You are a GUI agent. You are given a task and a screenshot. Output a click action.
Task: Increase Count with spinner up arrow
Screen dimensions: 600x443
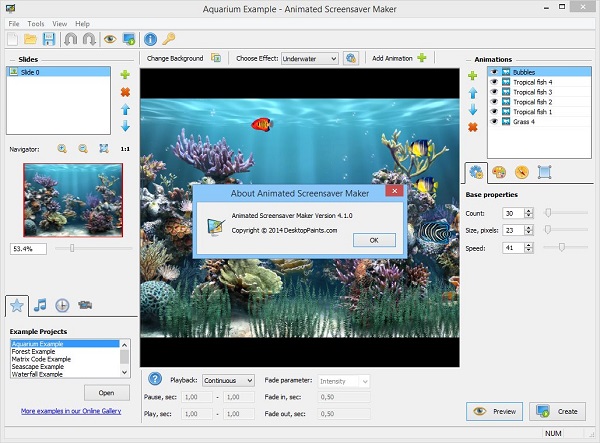pos(528,210)
